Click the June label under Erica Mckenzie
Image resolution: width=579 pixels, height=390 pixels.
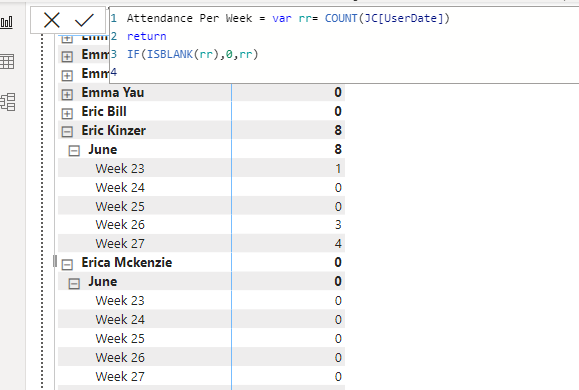pos(103,281)
